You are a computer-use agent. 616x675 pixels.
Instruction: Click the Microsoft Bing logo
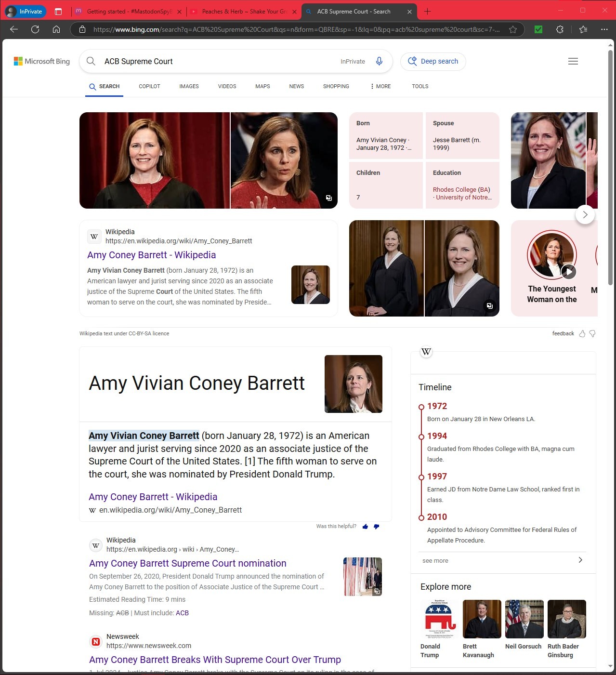(x=42, y=61)
